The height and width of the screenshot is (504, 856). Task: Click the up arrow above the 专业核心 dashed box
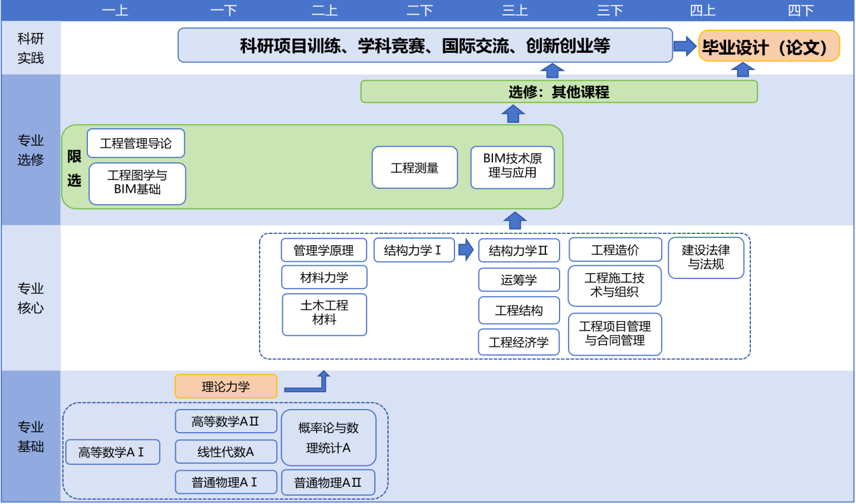[x=514, y=221]
